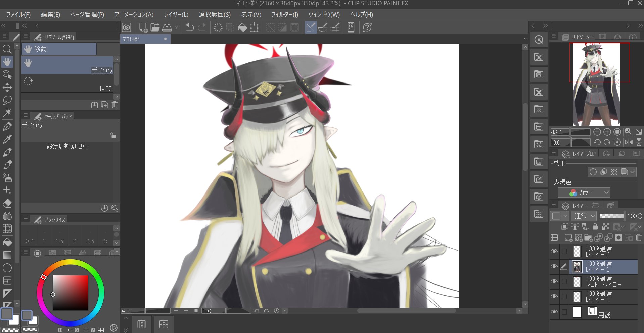Image resolution: width=644 pixels, height=333 pixels.
Task: Delete layer trash icon in Layer panel
Action: 639,238
